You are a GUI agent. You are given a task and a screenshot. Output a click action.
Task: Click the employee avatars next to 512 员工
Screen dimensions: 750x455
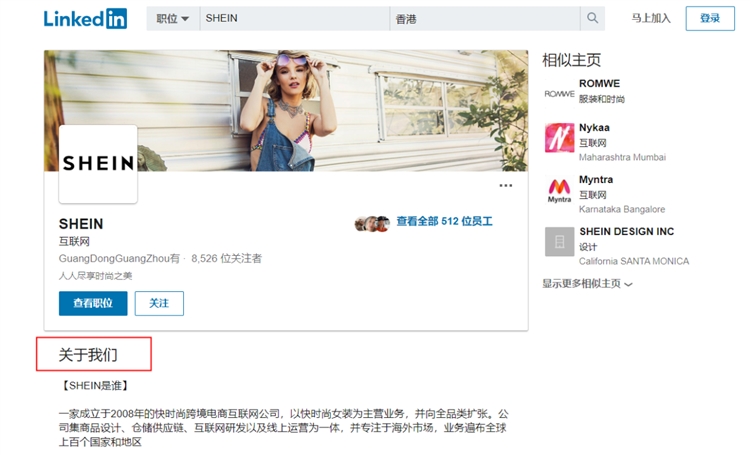click(x=372, y=223)
